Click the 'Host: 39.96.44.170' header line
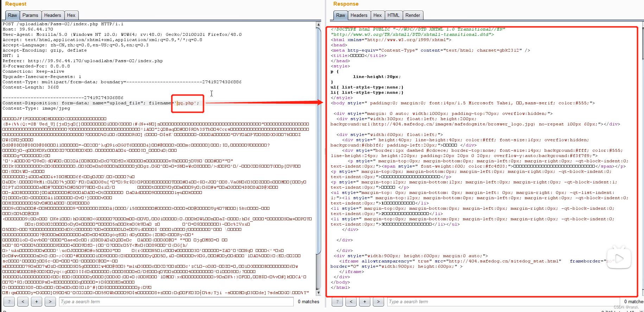644x312 pixels. click(x=28, y=29)
